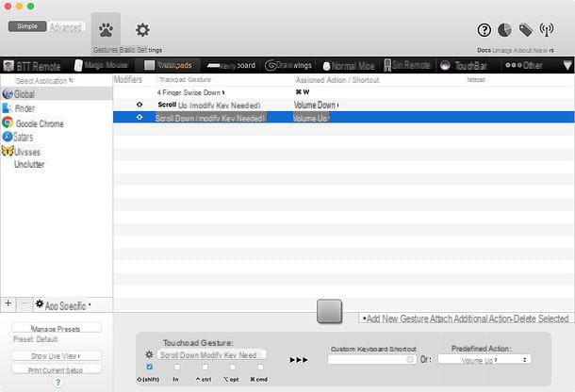
Task: Click the Trackpad Gesture column header
Action: pyautogui.click(x=185, y=79)
